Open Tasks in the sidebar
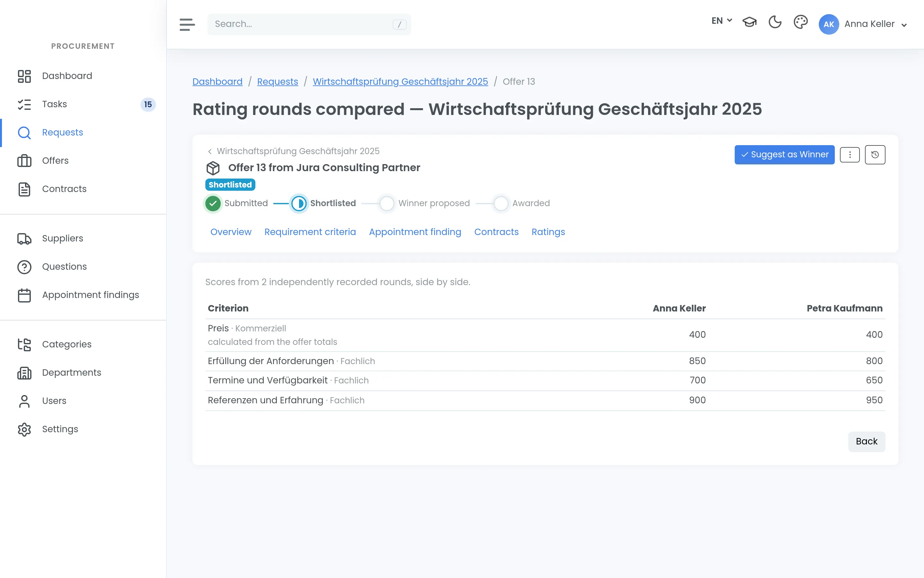924x578 pixels. click(x=83, y=104)
